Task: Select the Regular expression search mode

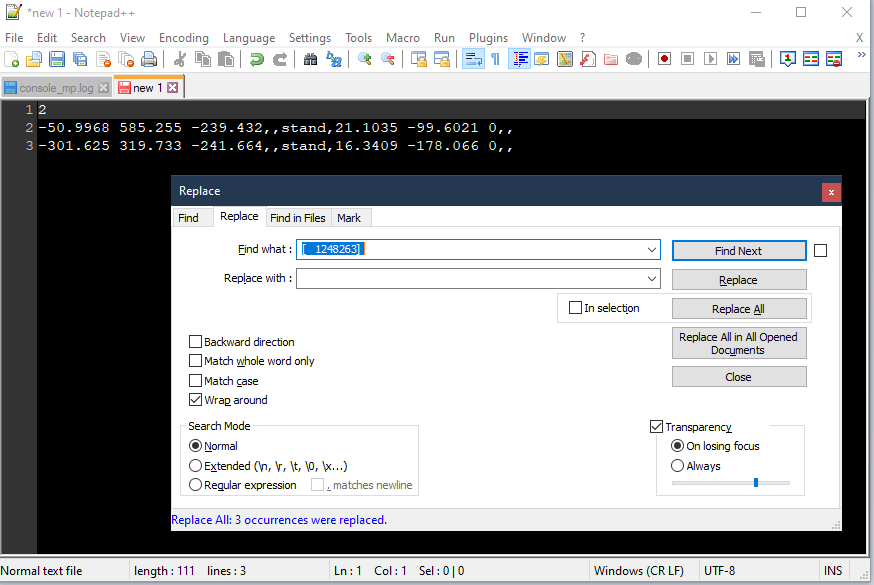Action: click(x=196, y=485)
